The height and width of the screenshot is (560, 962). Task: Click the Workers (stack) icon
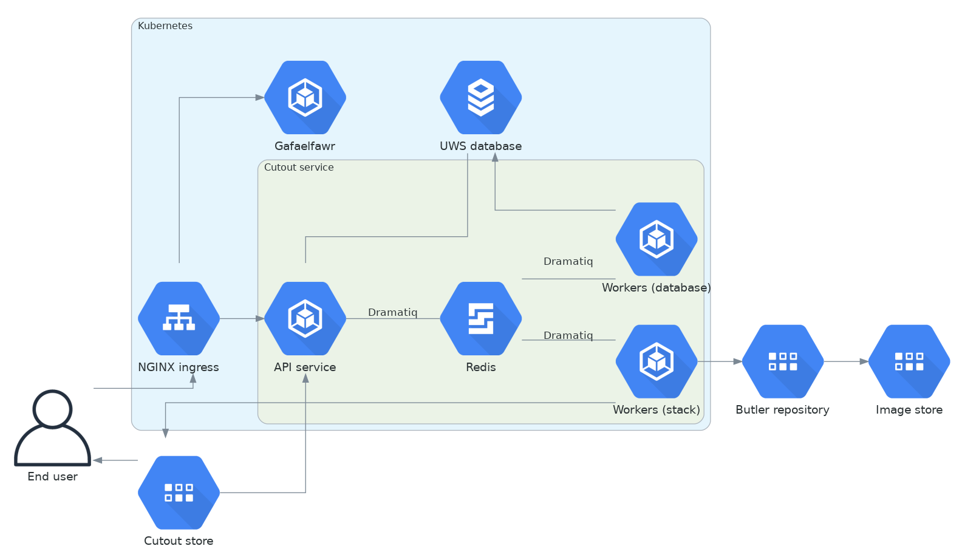click(657, 361)
